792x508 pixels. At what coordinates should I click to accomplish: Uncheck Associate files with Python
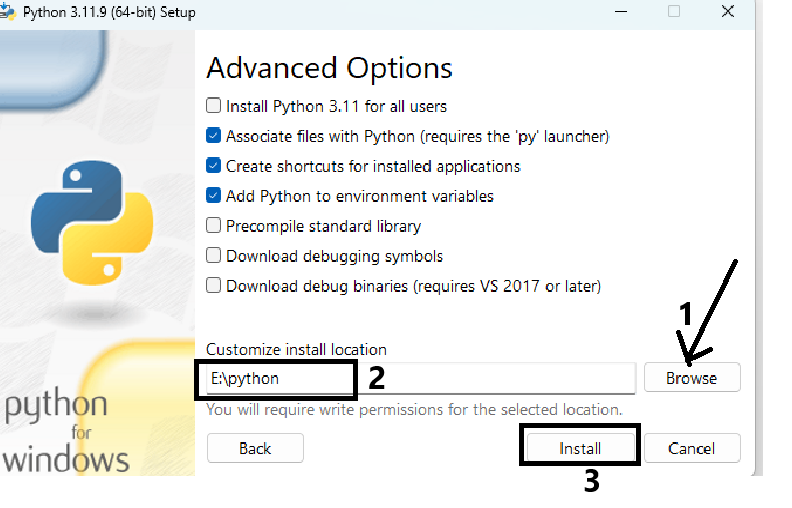click(x=213, y=136)
